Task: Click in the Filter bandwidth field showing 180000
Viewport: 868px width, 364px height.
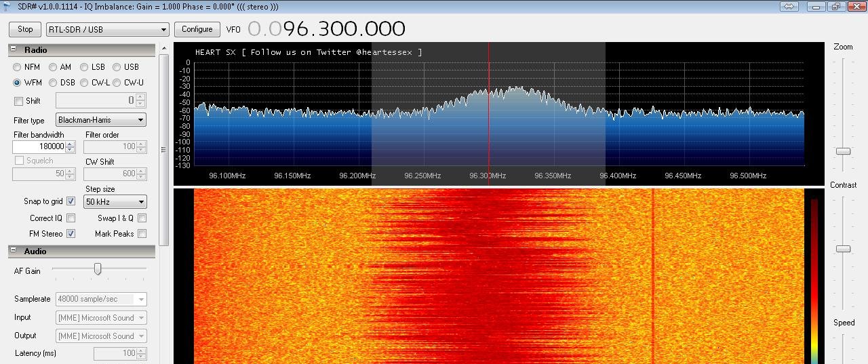Action: pyautogui.click(x=39, y=146)
